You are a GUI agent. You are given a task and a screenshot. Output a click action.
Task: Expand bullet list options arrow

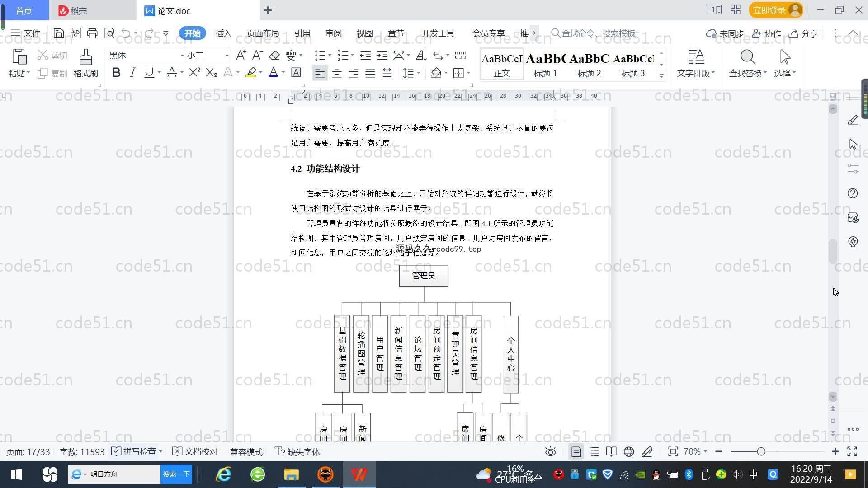(x=330, y=56)
